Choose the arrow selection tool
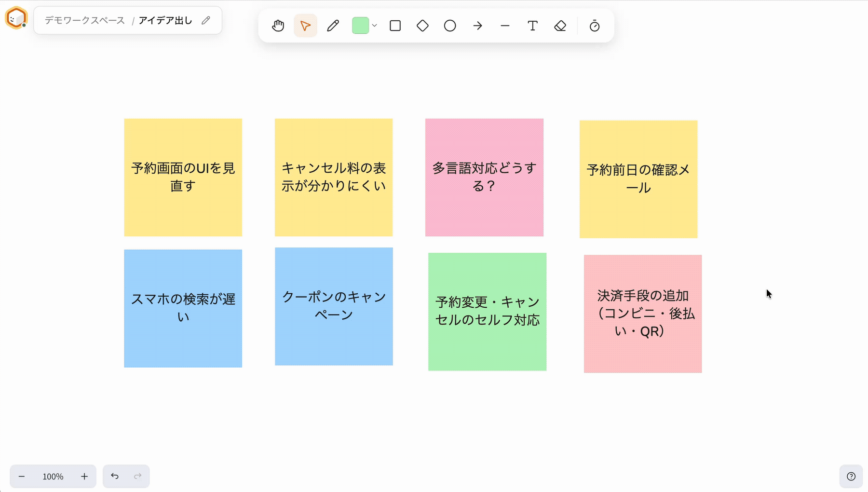Viewport: 868px width, 492px height. coord(305,26)
